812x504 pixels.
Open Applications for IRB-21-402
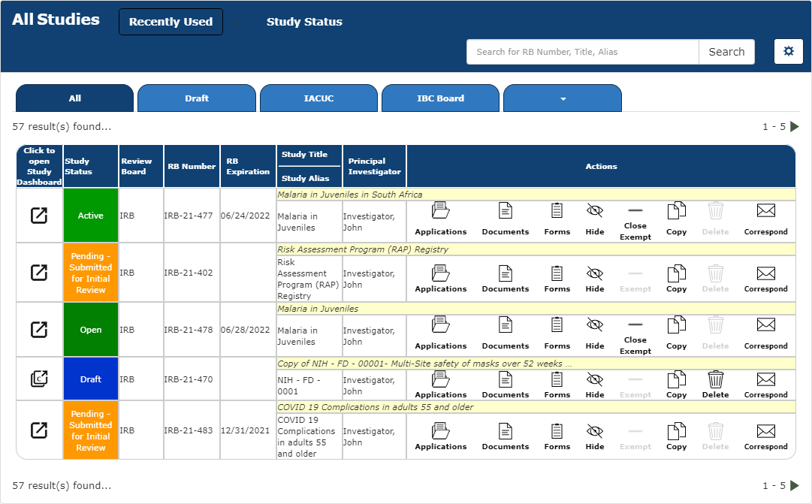(441, 278)
